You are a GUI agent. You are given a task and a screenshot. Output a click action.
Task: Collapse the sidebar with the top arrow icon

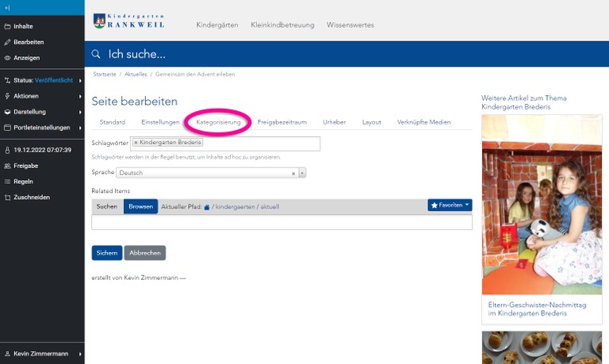pyautogui.click(x=7, y=8)
